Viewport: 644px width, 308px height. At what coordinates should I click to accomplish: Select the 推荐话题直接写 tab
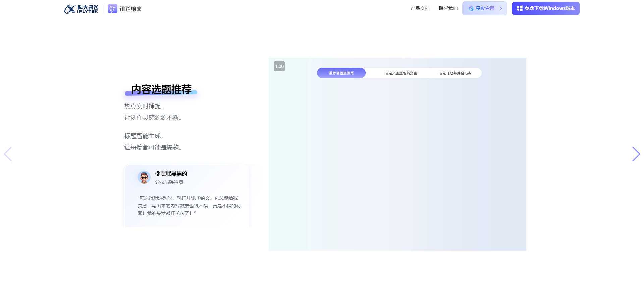click(x=341, y=73)
